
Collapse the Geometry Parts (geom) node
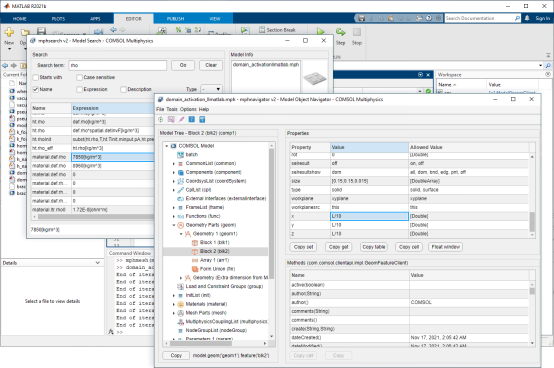[x=174, y=225]
